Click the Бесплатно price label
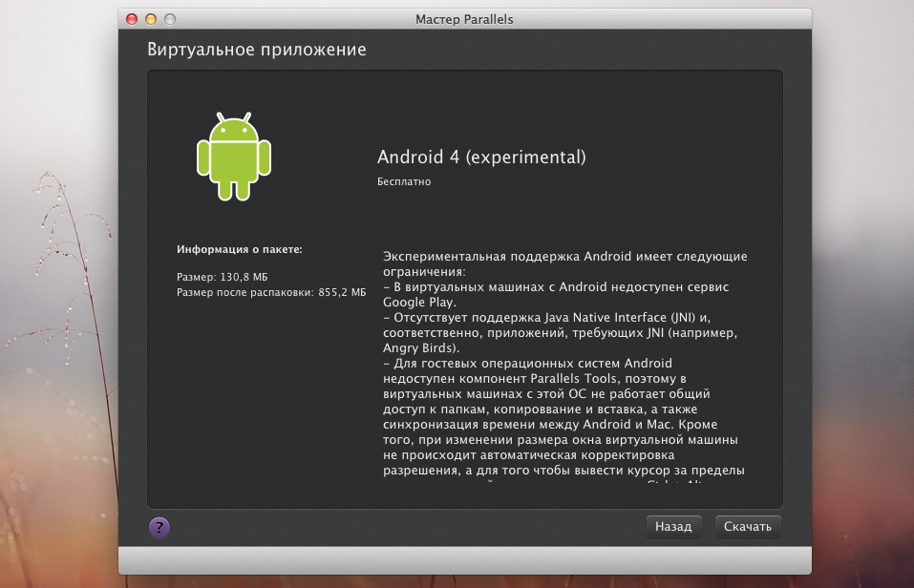 pyautogui.click(x=404, y=181)
